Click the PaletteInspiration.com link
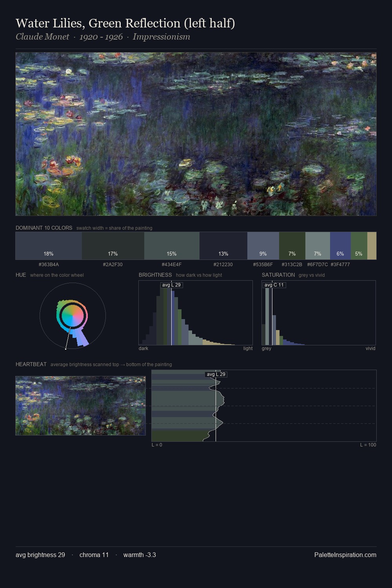 point(345,555)
